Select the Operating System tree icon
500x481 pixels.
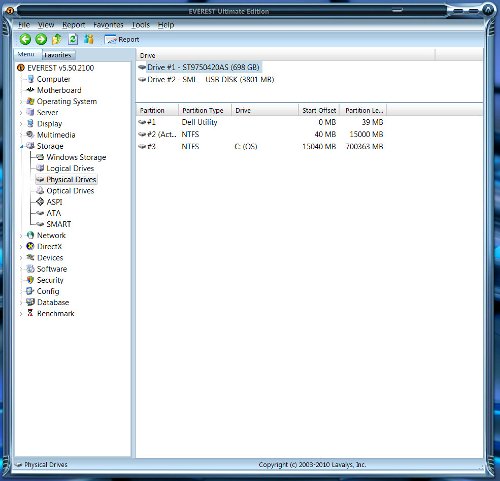coord(30,101)
